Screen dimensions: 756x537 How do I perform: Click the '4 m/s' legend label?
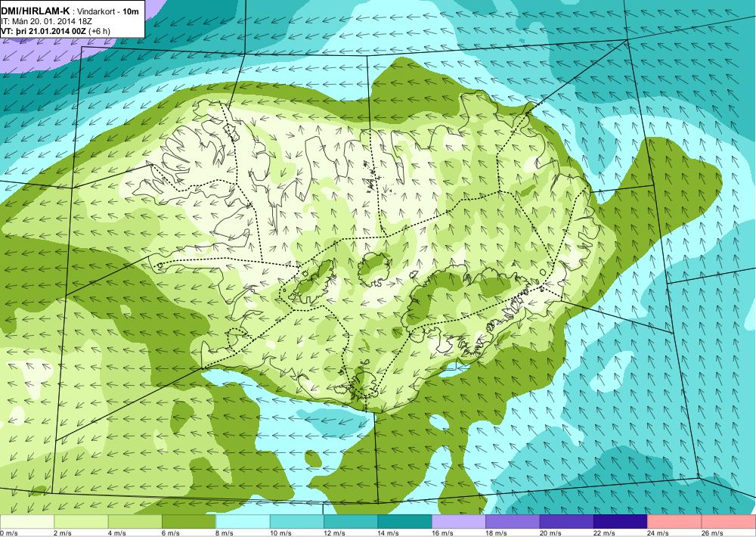[x=116, y=533]
